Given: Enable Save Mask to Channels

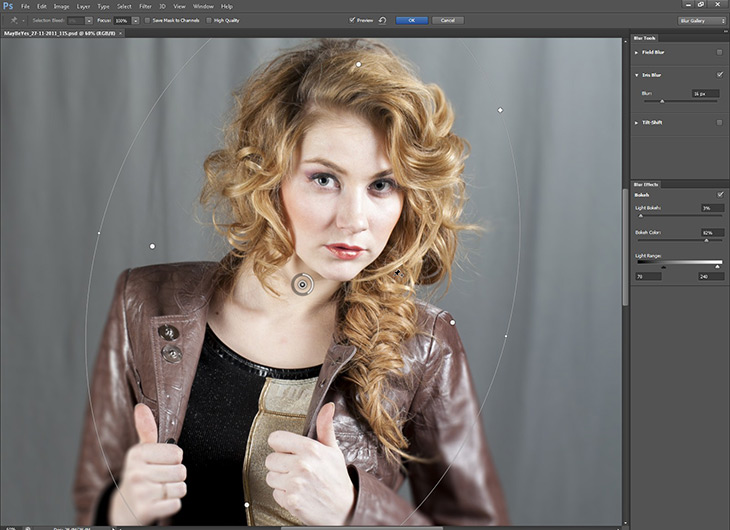Looking at the screenshot, I should [x=147, y=20].
